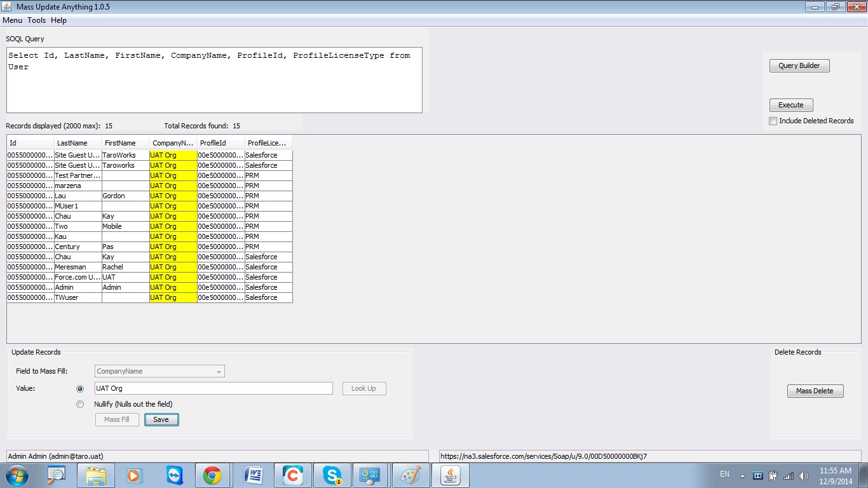The height and width of the screenshot is (488, 868).
Task: Open the Field to Mass Fill dropdown
Action: (x=159, y=371)
